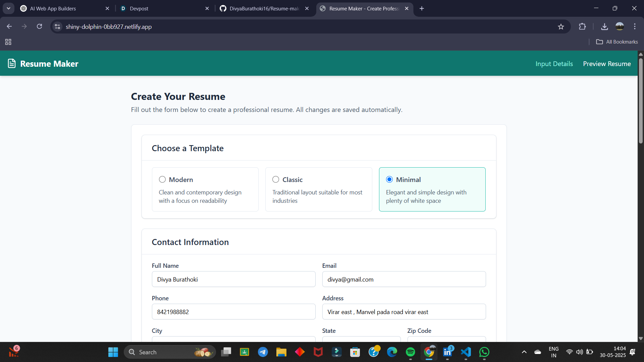Open the apps grid icon in bookmarks bar

pos(8,42)
